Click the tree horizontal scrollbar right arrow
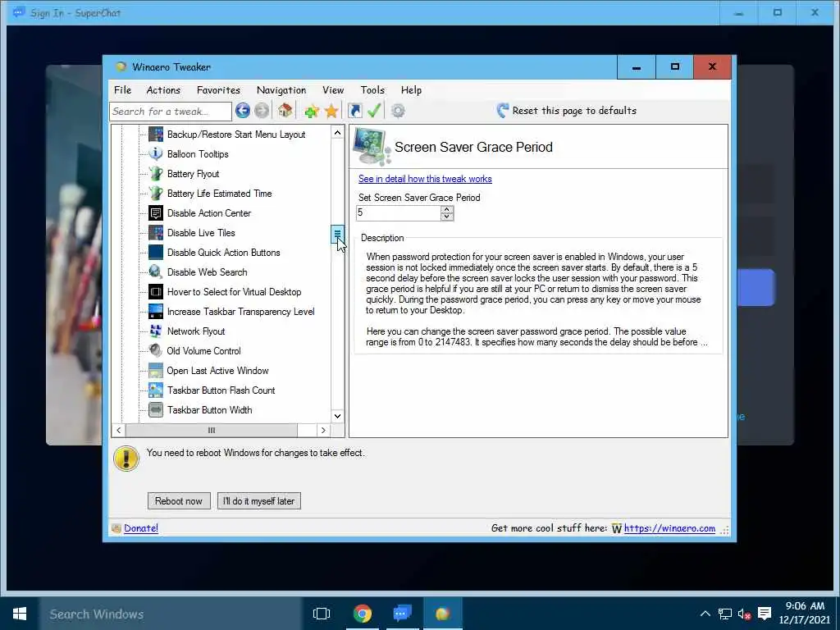This screenshot has width=840, height=630. tap(323, 430)
